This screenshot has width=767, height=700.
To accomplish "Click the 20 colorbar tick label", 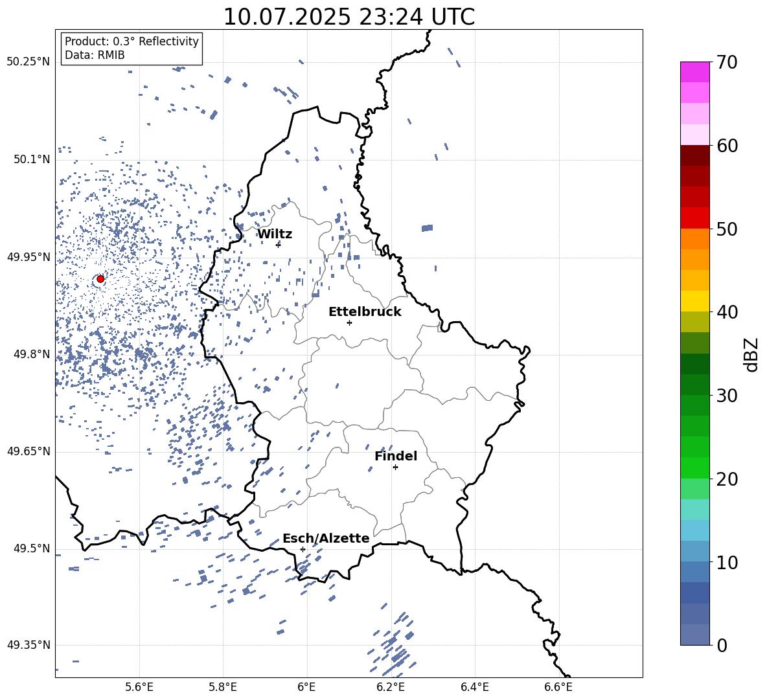I will click(x=727, y=479).
